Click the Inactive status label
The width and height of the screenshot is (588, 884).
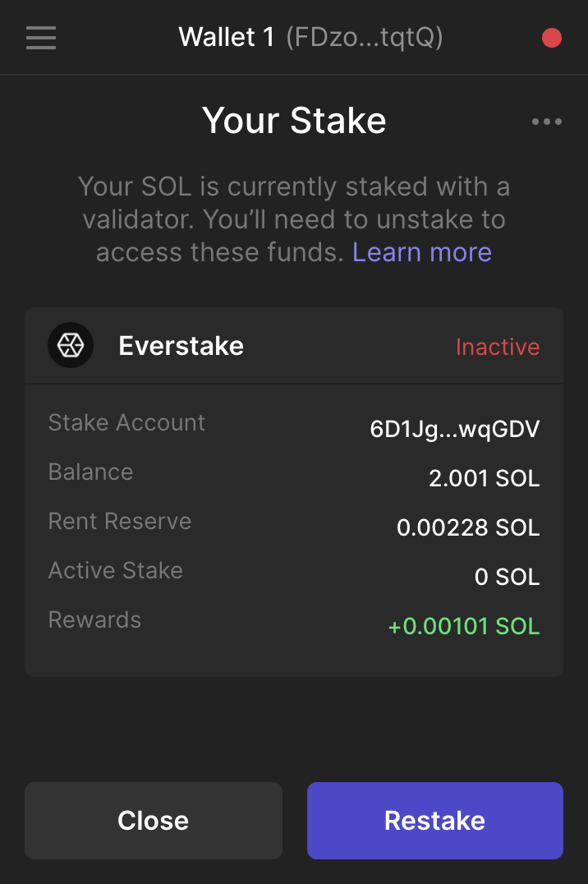[x=498, y=347]
